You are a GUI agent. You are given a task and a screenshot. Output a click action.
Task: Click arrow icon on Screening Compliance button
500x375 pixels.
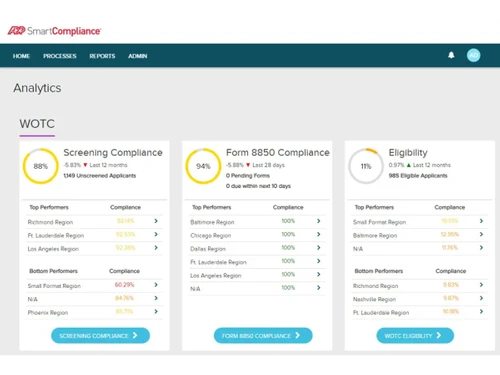point(135,335)
